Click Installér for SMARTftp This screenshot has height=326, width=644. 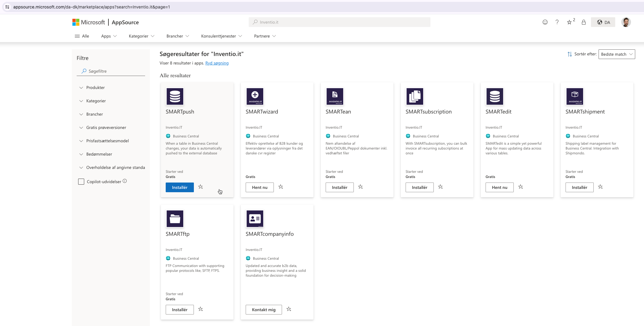click(x=180, y=310)
